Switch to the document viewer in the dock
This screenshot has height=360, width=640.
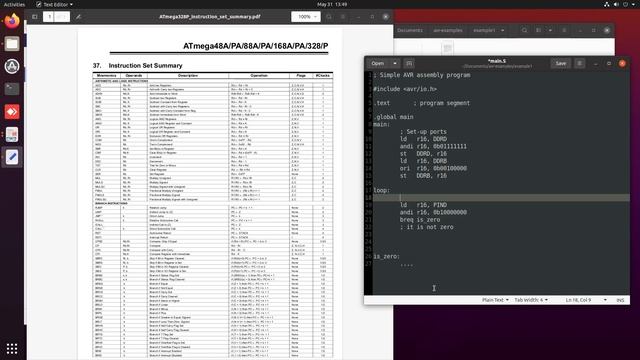coord(12,134)
